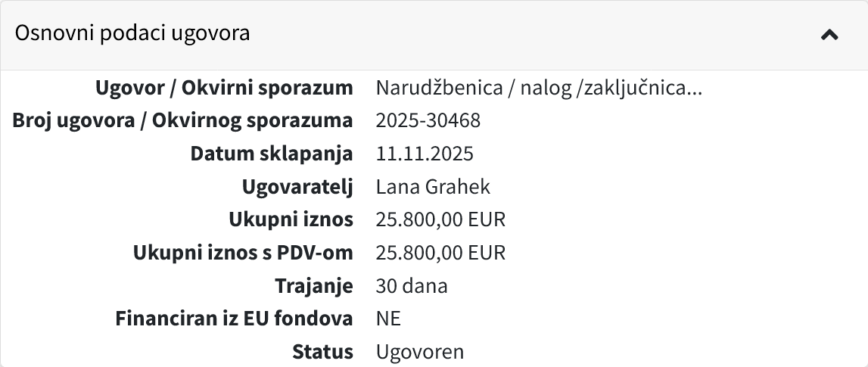Viewport: 868px width, 367px height.
Task: Click the 'Osnovni podaci ugovora' panel heading
Action: (132, 33)
